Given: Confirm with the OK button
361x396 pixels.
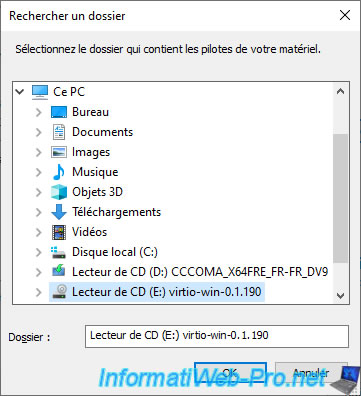Looking at the screenshot, I should tap(230, 372).
